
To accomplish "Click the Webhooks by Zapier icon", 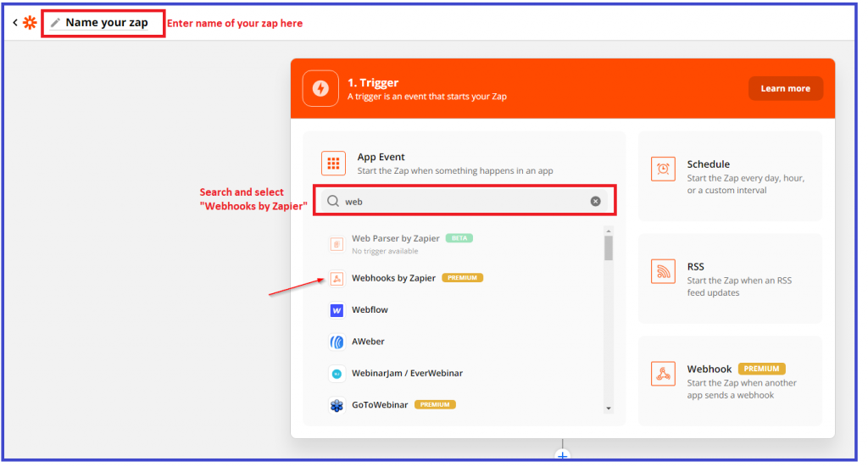I will coord(337,278).
